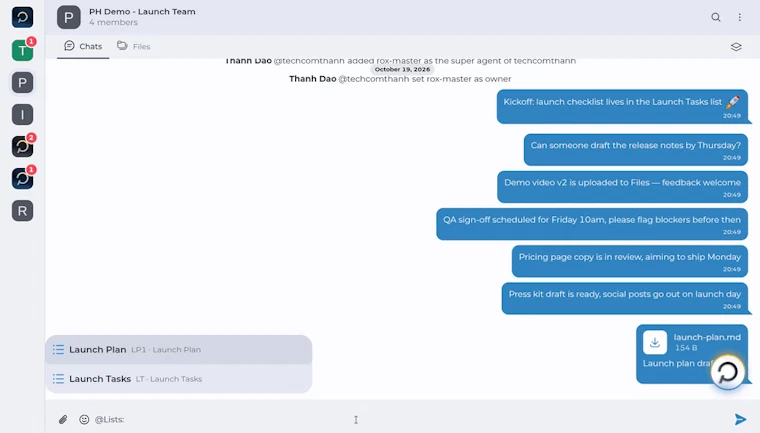Open the green T workspace with badge
760x433 pixels.
22,50
